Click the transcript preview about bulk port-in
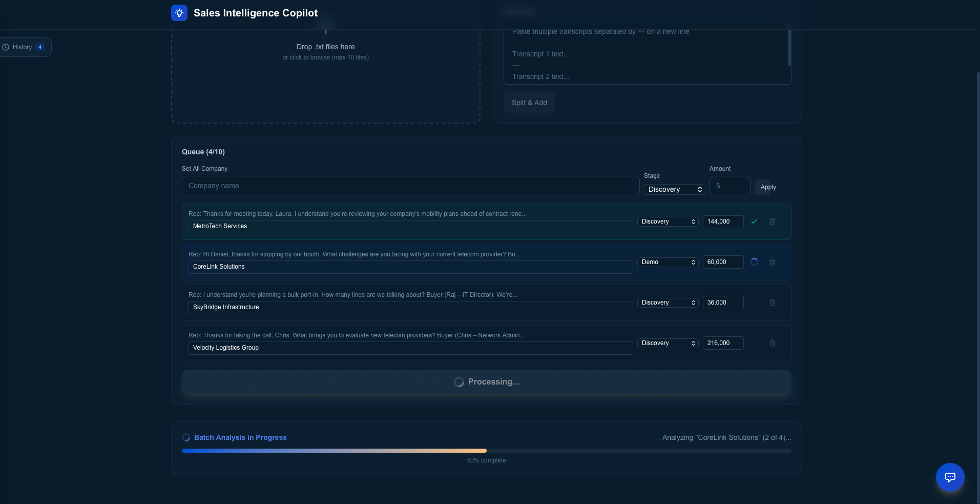 (353, 295)
